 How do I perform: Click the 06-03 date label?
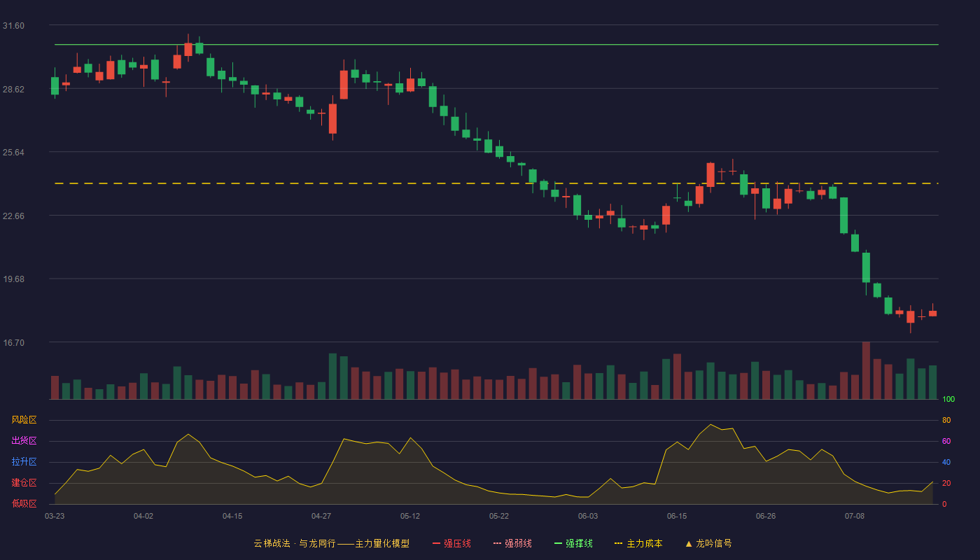588,516
